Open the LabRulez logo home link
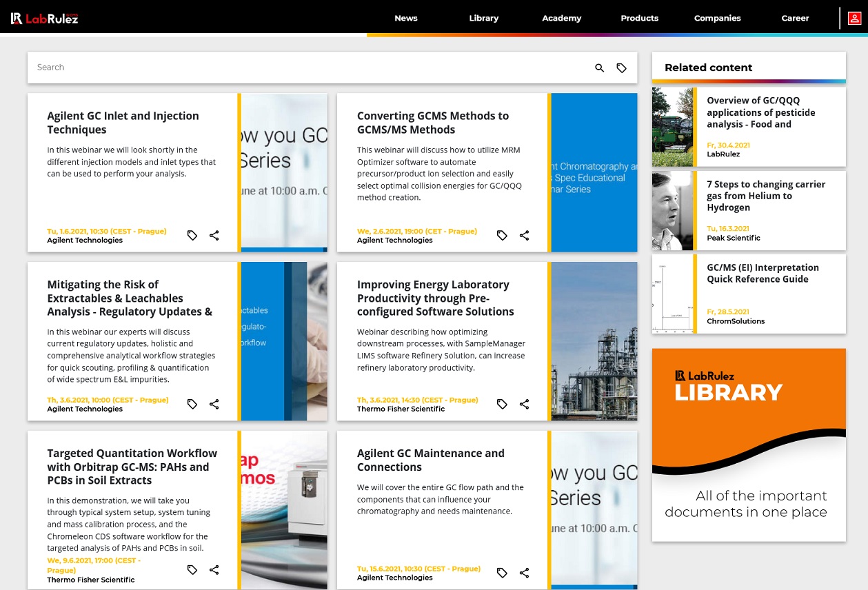Screen dimensions: 868x590 [45, 18]
